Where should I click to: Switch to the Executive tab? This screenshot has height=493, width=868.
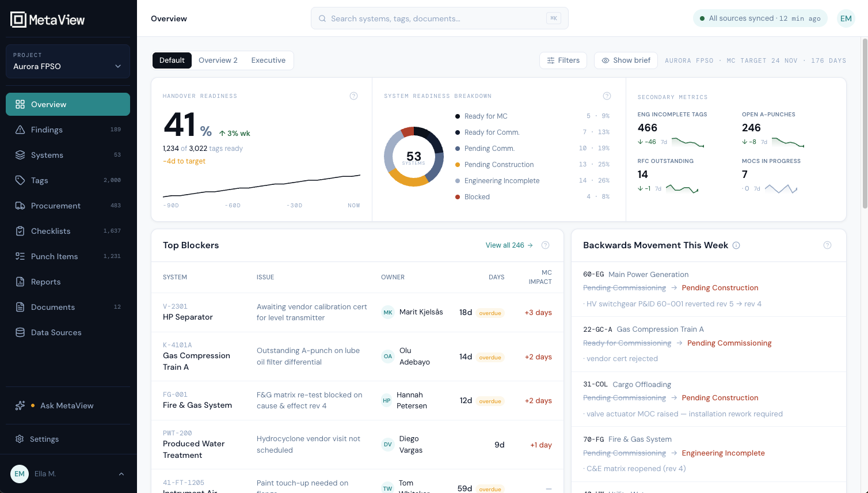268,60
